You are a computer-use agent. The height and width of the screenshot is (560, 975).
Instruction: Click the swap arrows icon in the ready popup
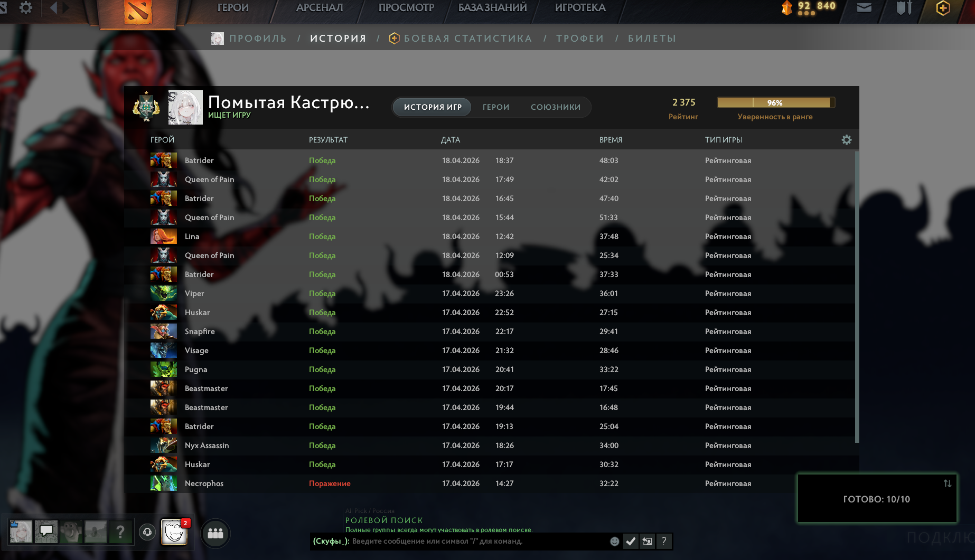tap(948, 483)
